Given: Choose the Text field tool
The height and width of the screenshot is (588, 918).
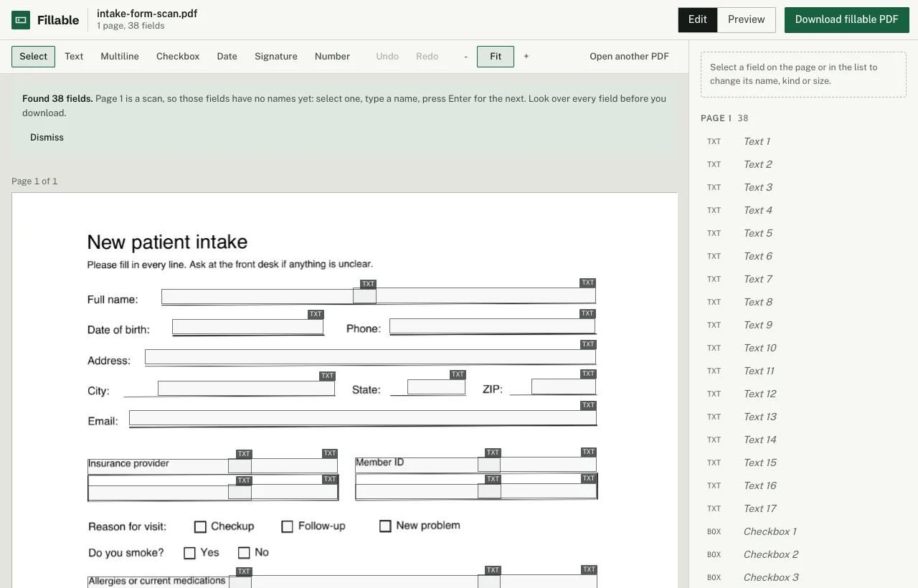Looking at the screenshot, I should pyautogui.click(x=74, y=57).
